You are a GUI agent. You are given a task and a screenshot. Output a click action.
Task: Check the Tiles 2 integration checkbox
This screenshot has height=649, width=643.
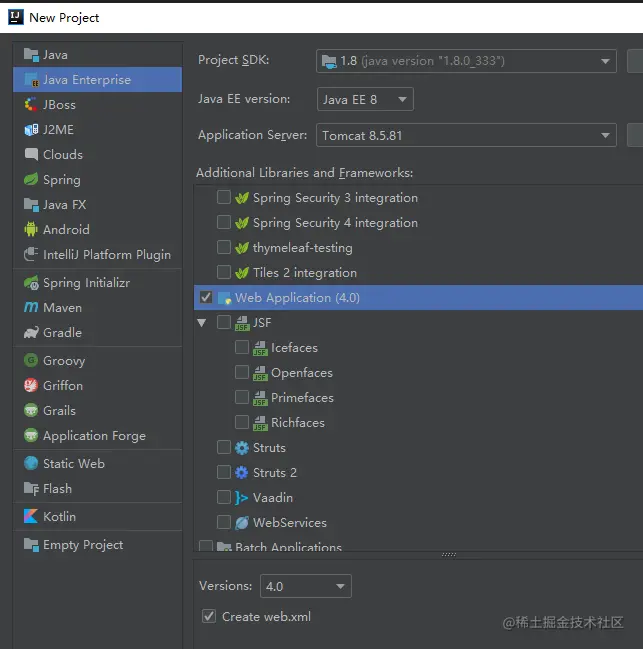pyautogui.click(x=224, y=272)
